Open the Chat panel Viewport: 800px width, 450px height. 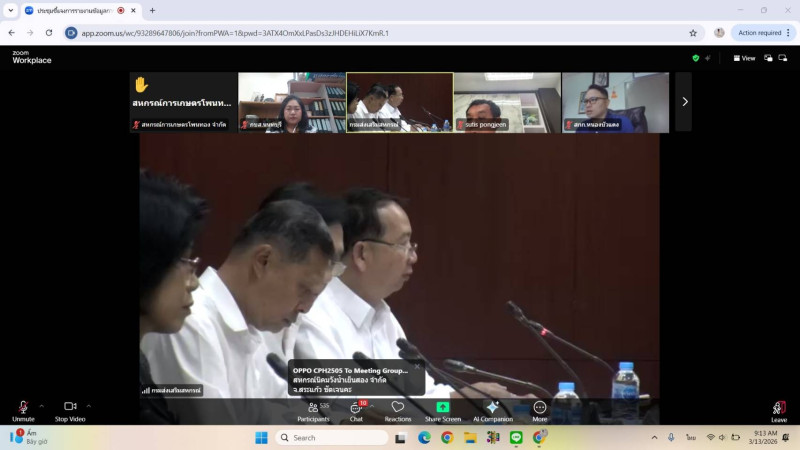(356, 409)
